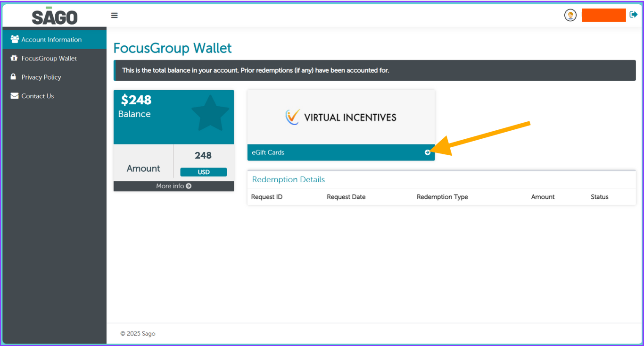Image resolution: width=644 pixels, height=346 pixels.
Task: Click the Request ID column header
Action: (x=267, y=197)
